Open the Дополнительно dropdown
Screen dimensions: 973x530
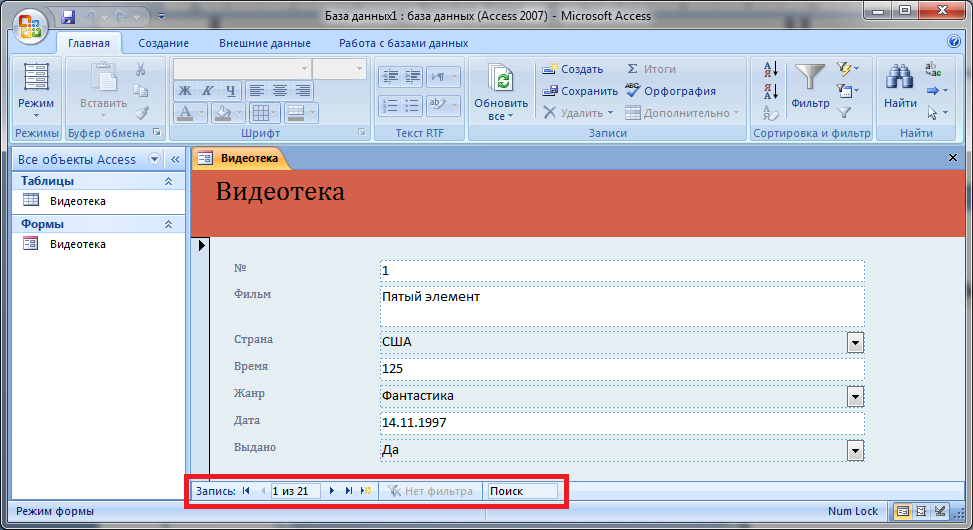pos(682,113)
